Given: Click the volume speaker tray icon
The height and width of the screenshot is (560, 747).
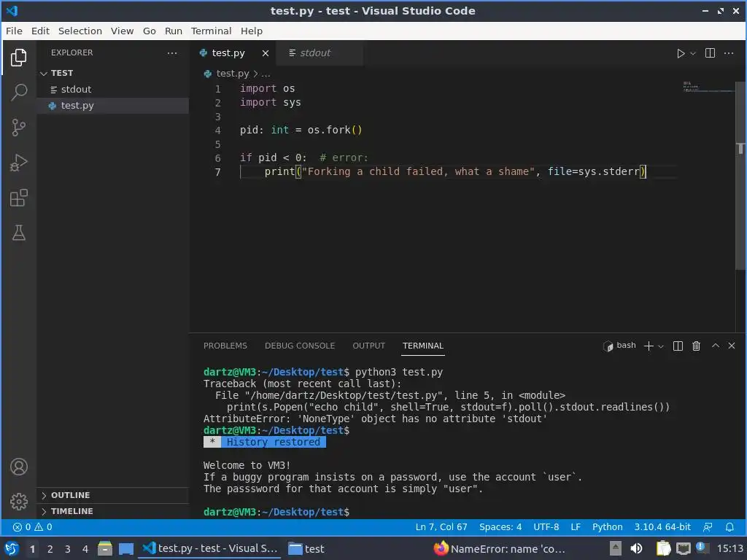Looking at the screenshot, I should coord(636,549).
